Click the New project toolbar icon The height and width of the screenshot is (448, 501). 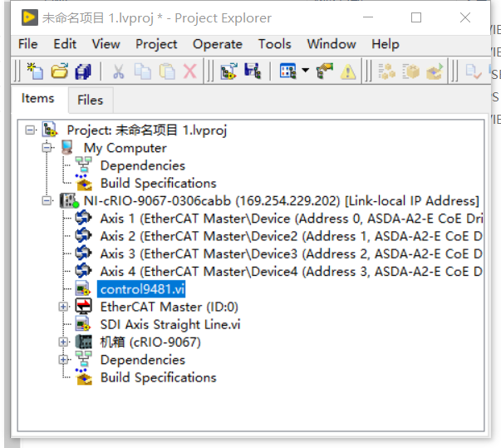coord(35,71)
